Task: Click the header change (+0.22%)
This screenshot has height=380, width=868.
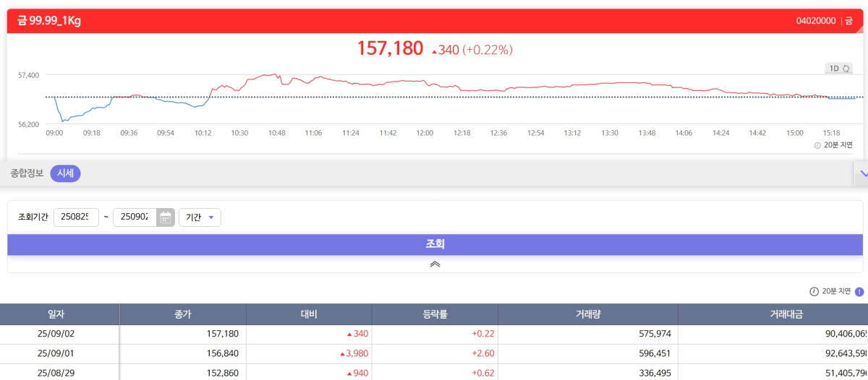Action: (488, 50)
